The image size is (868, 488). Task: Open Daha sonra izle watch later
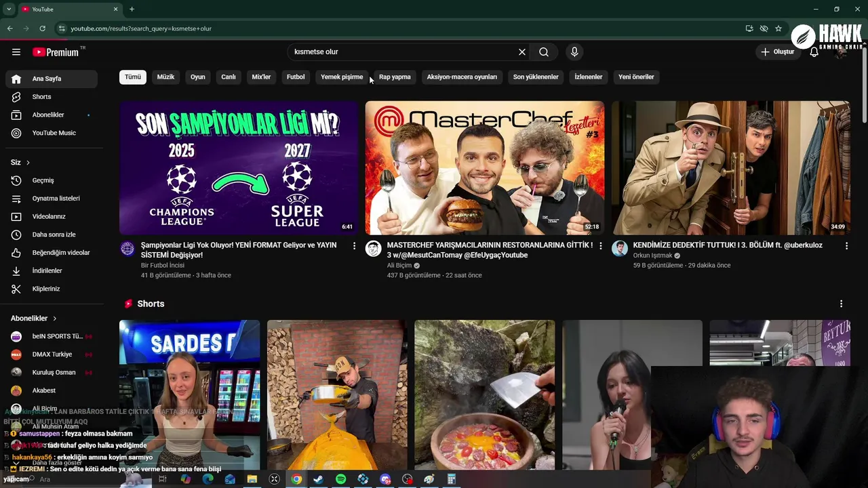point(54,235)
